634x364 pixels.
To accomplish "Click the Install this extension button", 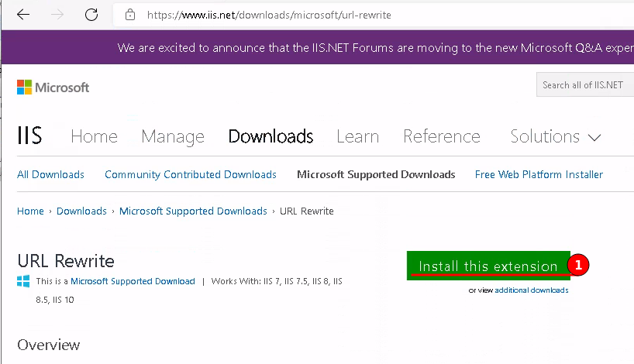I will pyautogui.click(x=488, y=266).
